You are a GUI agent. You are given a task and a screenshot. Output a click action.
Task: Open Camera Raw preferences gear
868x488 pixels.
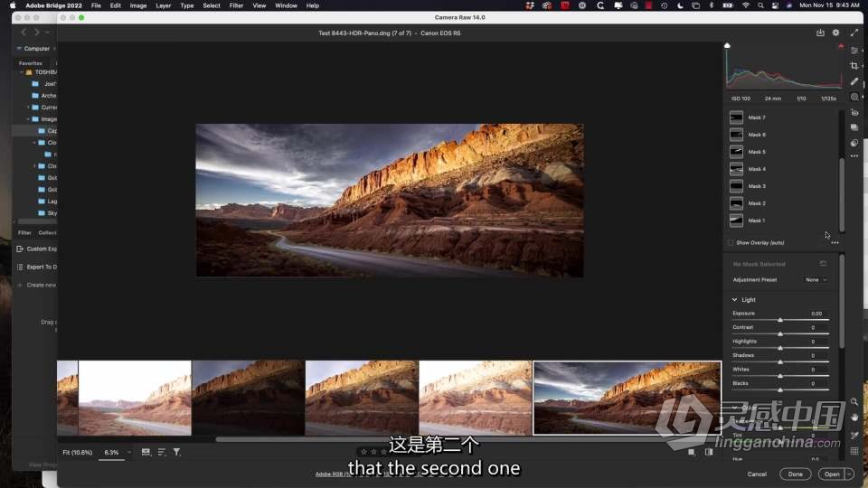coord(835,33)
